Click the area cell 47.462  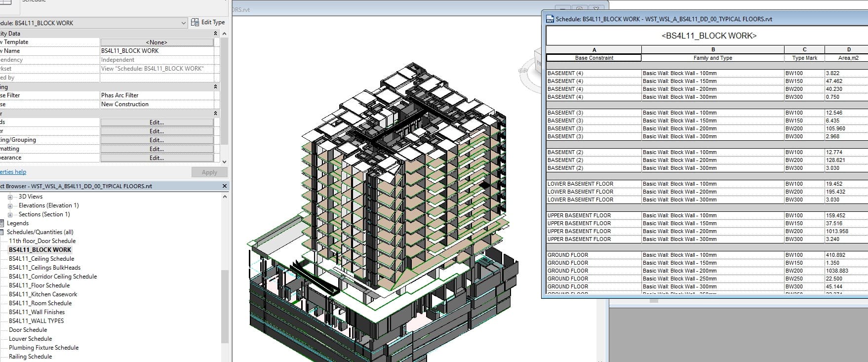click(x=846, y=81)
